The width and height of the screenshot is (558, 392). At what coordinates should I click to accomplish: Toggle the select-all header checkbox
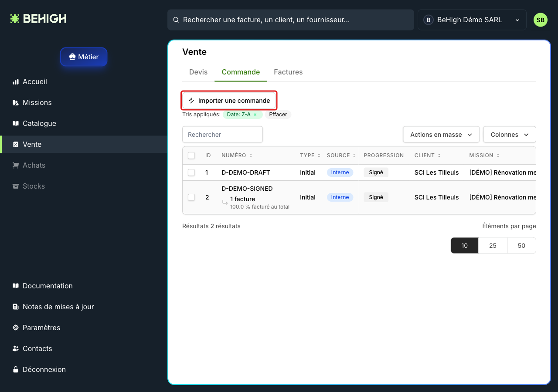pos(191,155)
